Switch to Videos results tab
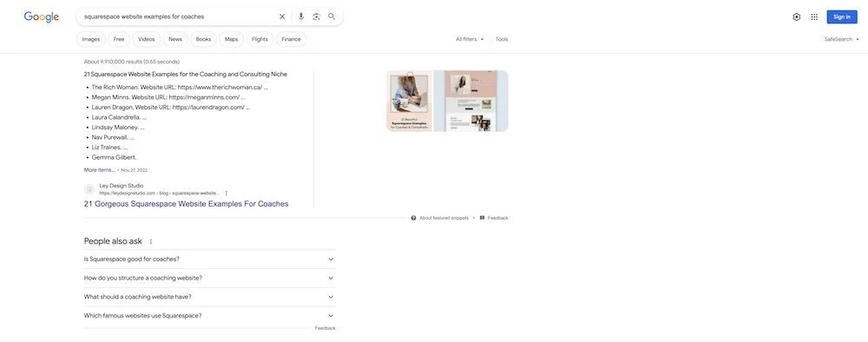868x342 pixels. (x=147, y=39)
